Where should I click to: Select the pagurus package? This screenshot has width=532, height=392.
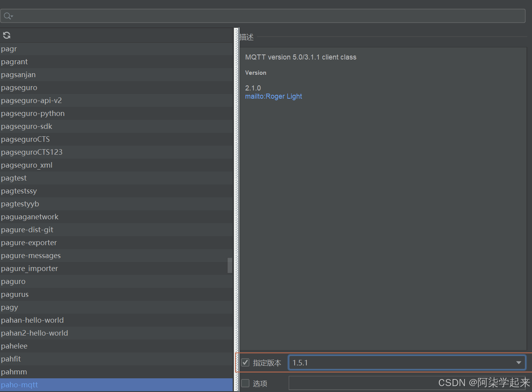(x=116, y=294)
